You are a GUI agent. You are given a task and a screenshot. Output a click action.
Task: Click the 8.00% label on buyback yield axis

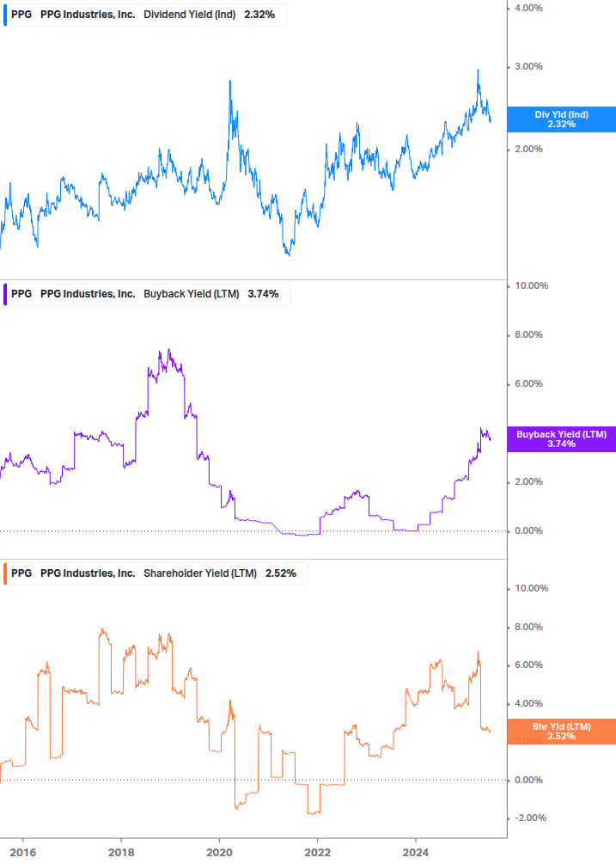coord(528,334)
